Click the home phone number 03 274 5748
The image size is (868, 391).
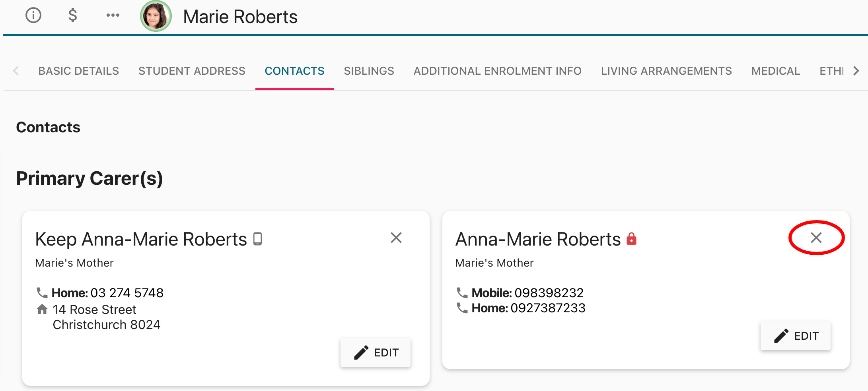point(127,293)
